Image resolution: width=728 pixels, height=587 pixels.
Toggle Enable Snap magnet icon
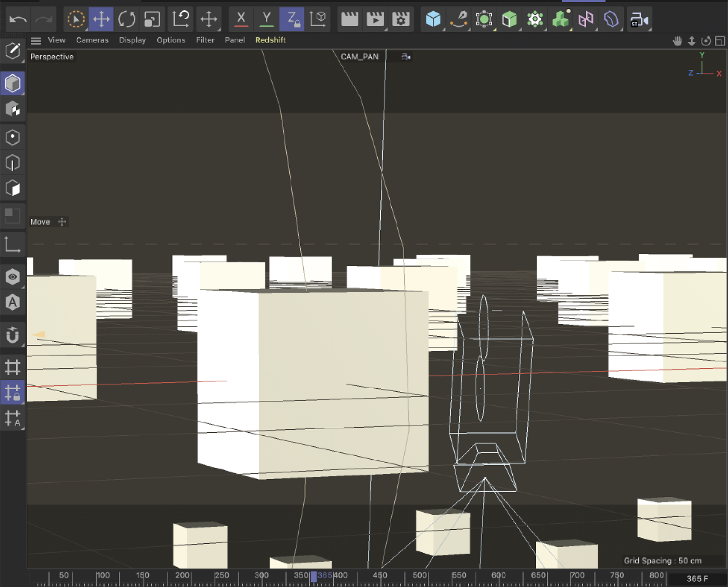pos(13,335)
